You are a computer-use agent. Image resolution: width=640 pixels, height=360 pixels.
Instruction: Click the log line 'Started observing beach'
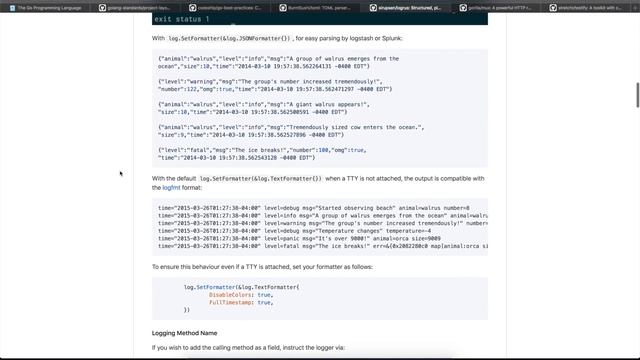point(313,208)
